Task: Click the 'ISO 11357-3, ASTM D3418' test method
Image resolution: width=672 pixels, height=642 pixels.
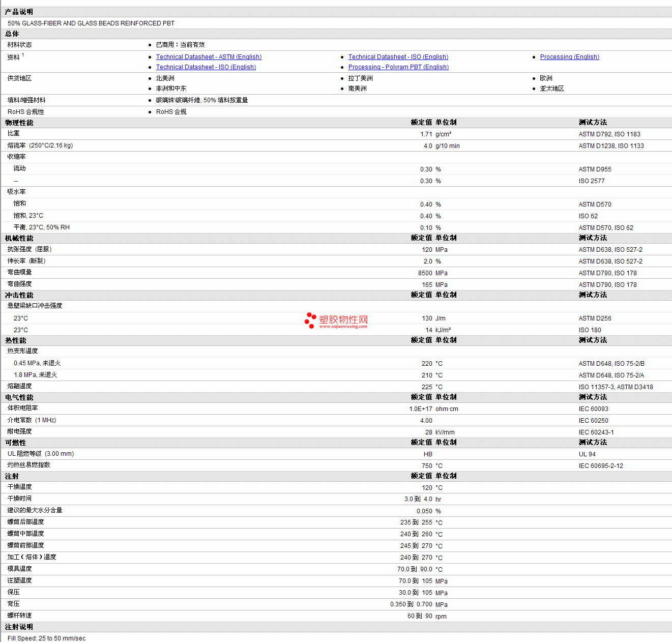Action: pos(616,387)
